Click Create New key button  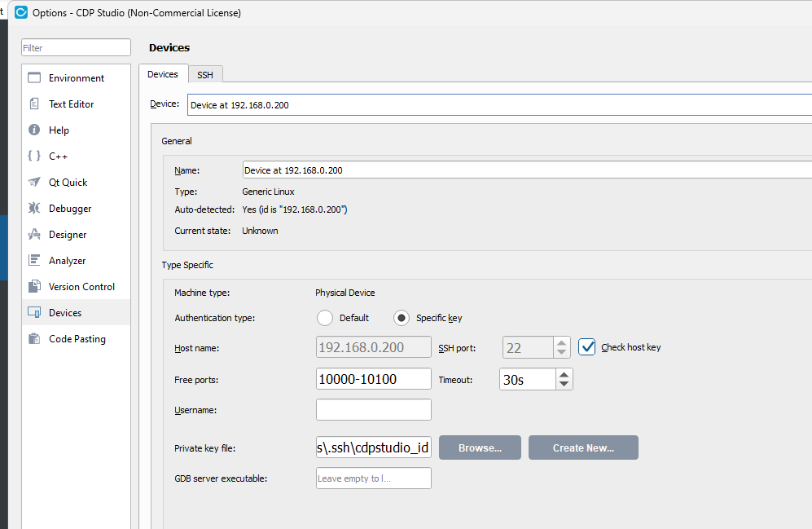583,447
